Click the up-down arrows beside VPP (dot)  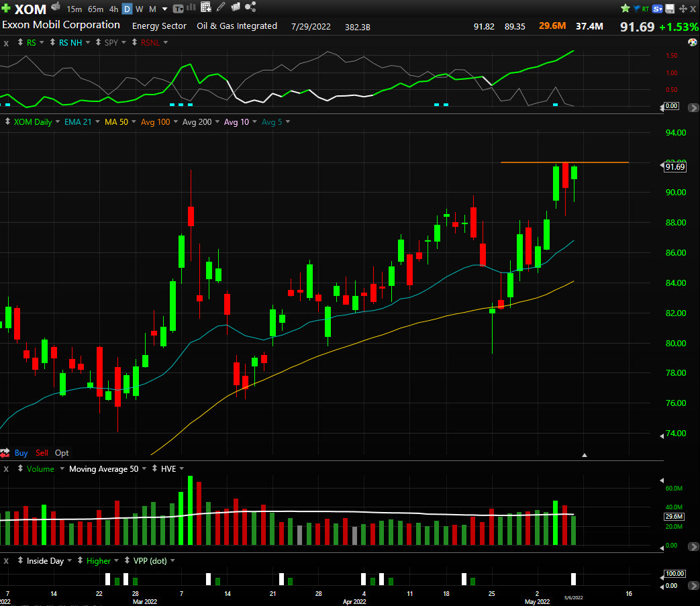point(127,560)
